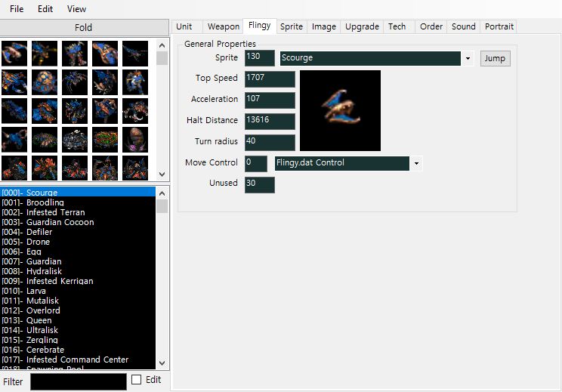Screen dimensions: 562x392
Task: Select [004]- Defiler in the list
Action: tap(78, 232)
